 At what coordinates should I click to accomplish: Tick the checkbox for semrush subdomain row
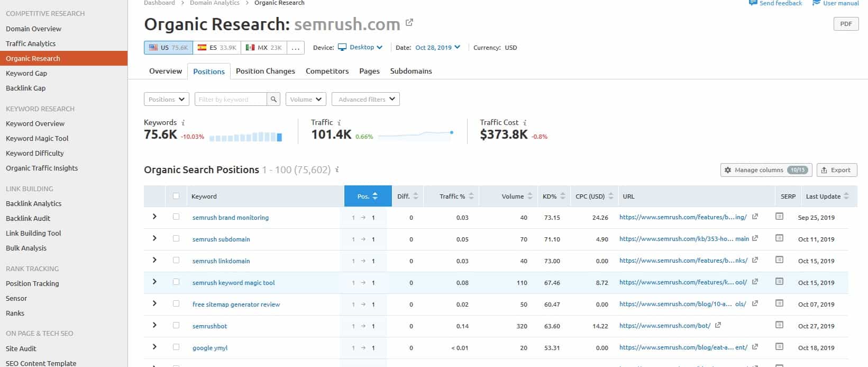coord(176,239)
